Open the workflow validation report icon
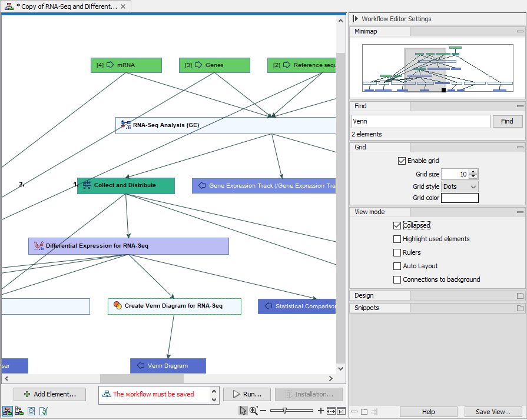 coord(43,411)
